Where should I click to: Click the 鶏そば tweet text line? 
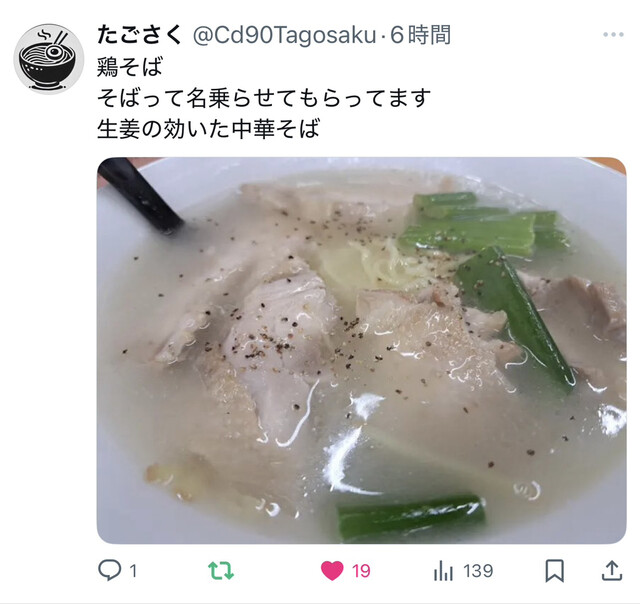tap(130, 67)
